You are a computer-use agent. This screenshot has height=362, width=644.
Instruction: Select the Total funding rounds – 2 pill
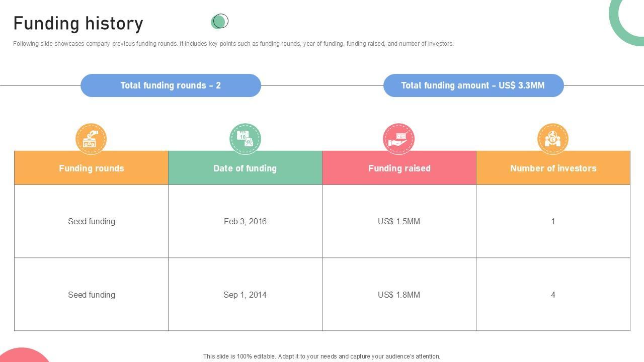click(x=171, y=85)
